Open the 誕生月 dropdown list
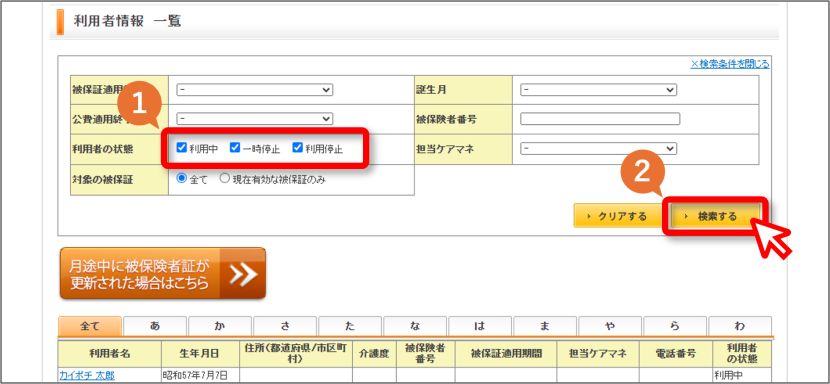Viewport: 830px width, 384px height. point(599,90)
